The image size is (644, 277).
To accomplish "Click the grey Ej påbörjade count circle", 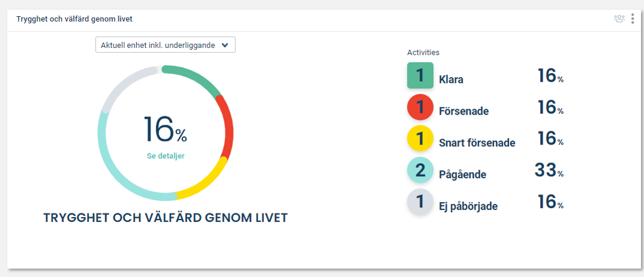I will tap(420, 202).
